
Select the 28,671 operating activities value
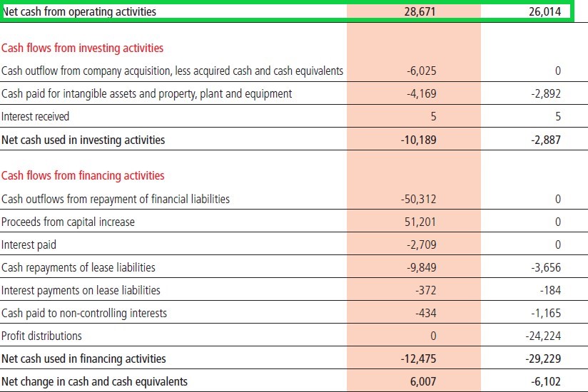[420, 12]
